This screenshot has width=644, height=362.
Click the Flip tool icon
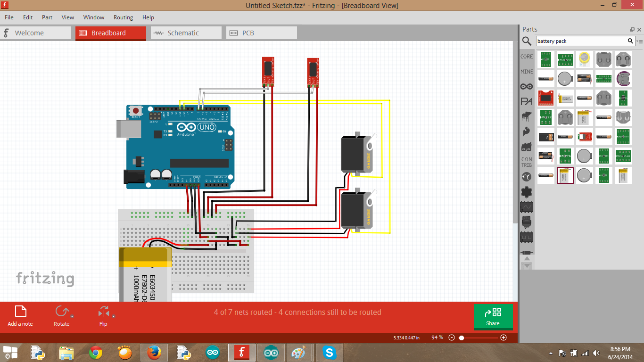(103, 311)
